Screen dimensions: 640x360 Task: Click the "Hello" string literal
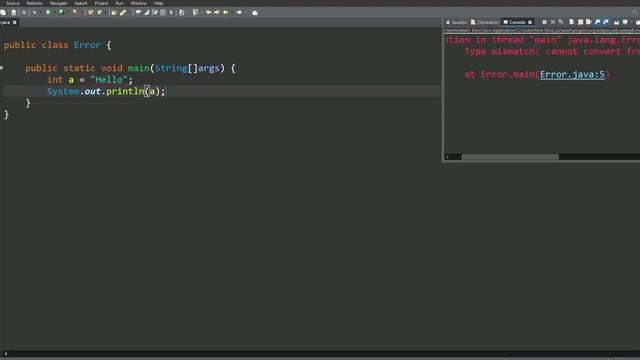tap(109, 80)
